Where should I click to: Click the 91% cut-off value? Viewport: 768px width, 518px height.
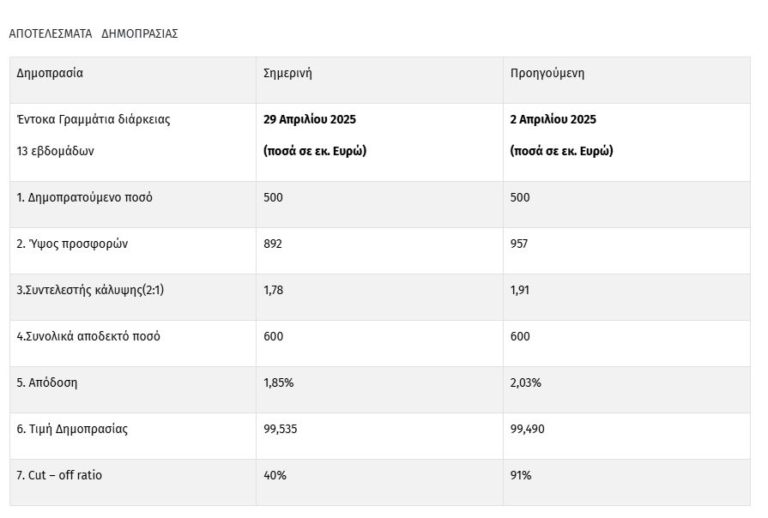tap(521, 475)
